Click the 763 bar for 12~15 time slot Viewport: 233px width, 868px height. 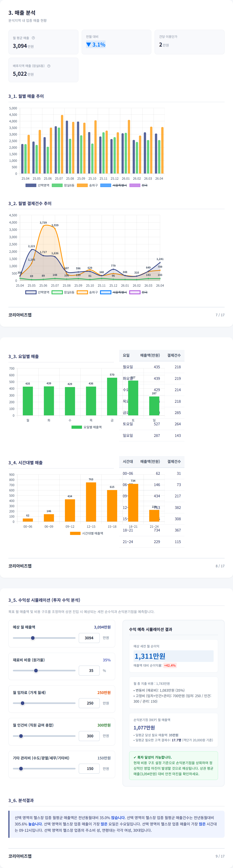[x=91, y=502]
